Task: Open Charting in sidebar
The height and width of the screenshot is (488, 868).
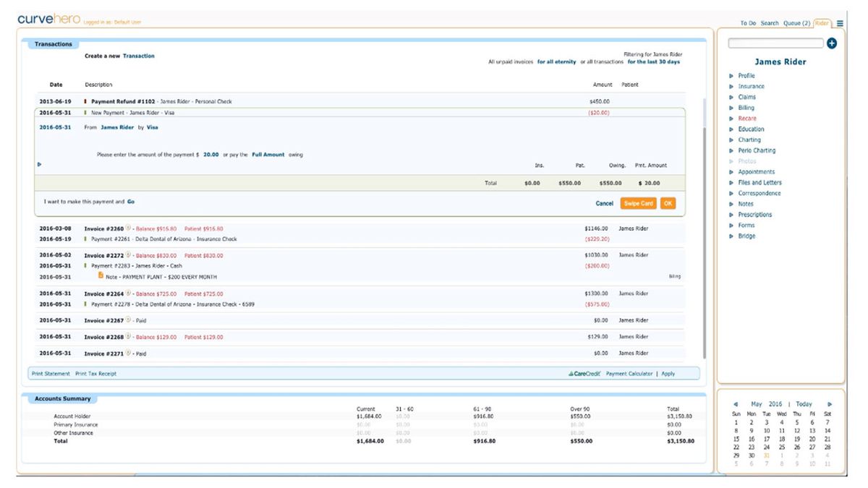Action: pyautogui.click(x=749, y=140)
